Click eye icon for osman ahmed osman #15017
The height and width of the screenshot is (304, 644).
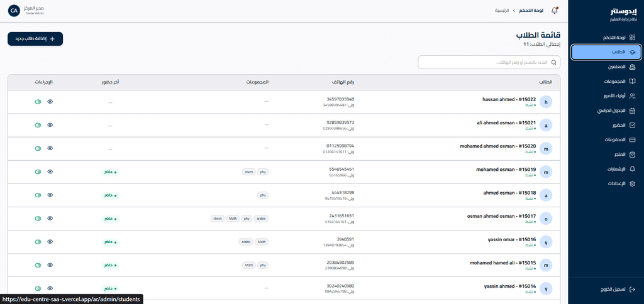click(50, 219)
